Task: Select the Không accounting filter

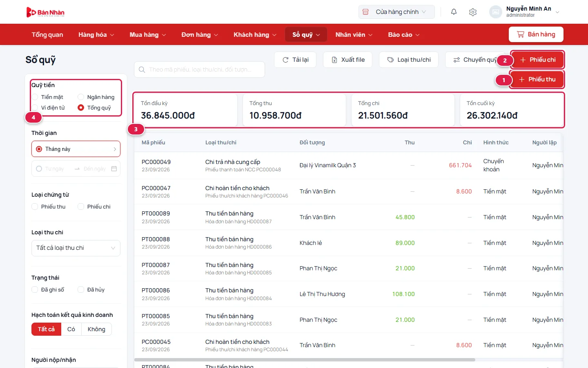Action: [x=96, y=329]
